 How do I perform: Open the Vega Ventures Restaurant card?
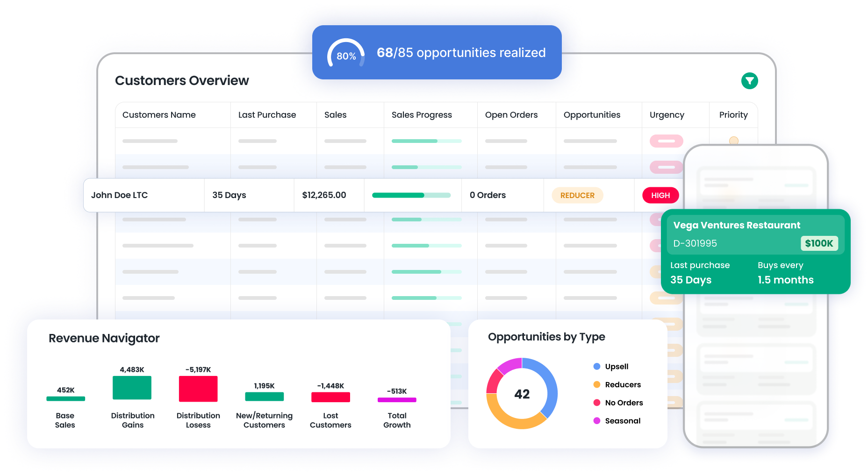(737, 226)
